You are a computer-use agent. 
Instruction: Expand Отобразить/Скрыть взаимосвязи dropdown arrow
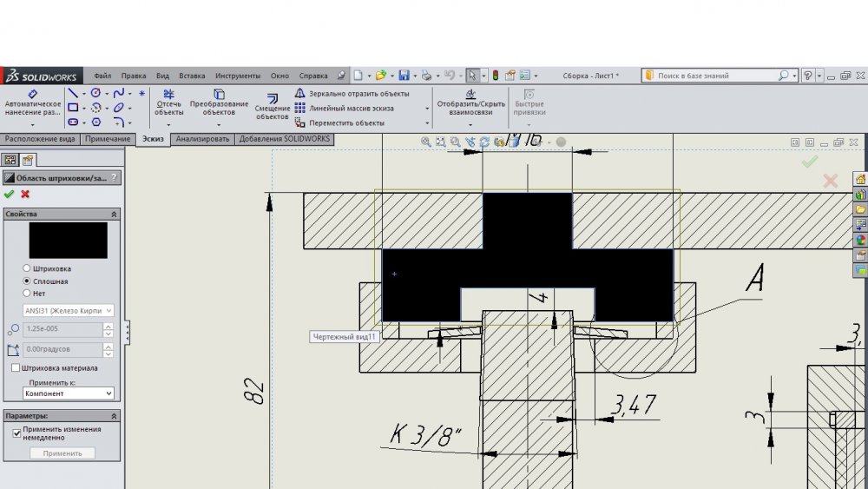coord(470,124)
